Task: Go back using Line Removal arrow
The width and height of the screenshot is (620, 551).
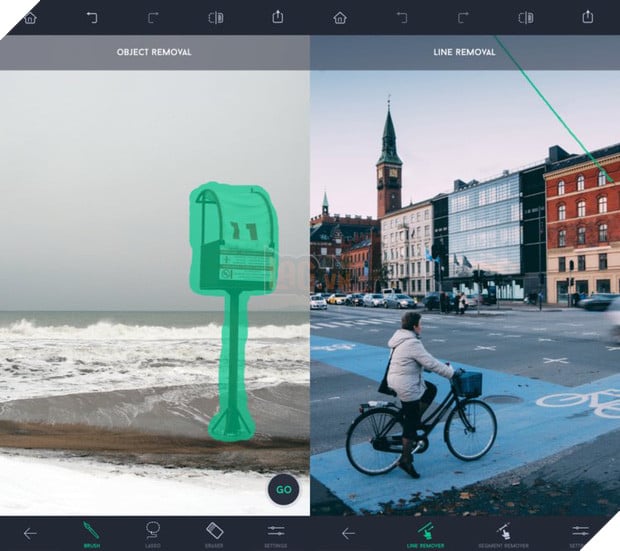Action: point(348,534)
